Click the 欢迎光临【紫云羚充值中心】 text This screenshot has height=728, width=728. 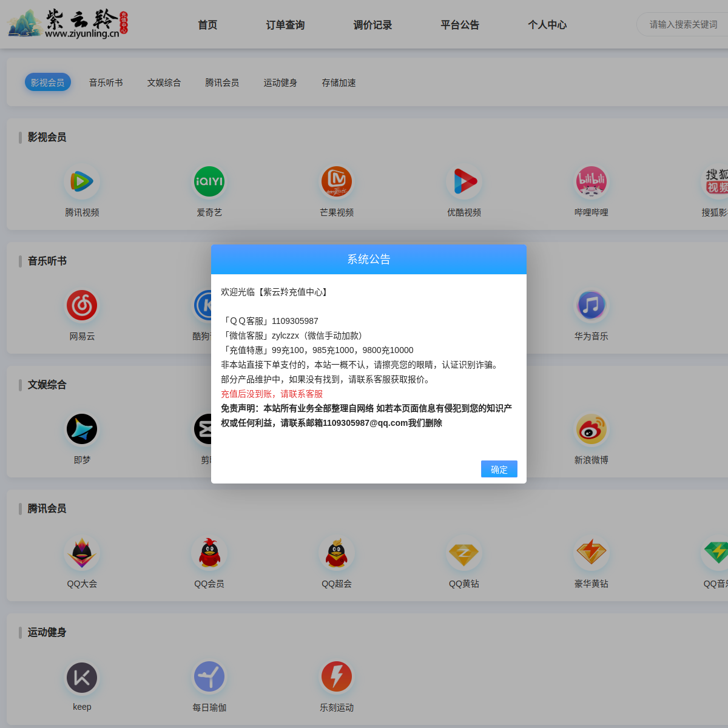tap(276, 292)
